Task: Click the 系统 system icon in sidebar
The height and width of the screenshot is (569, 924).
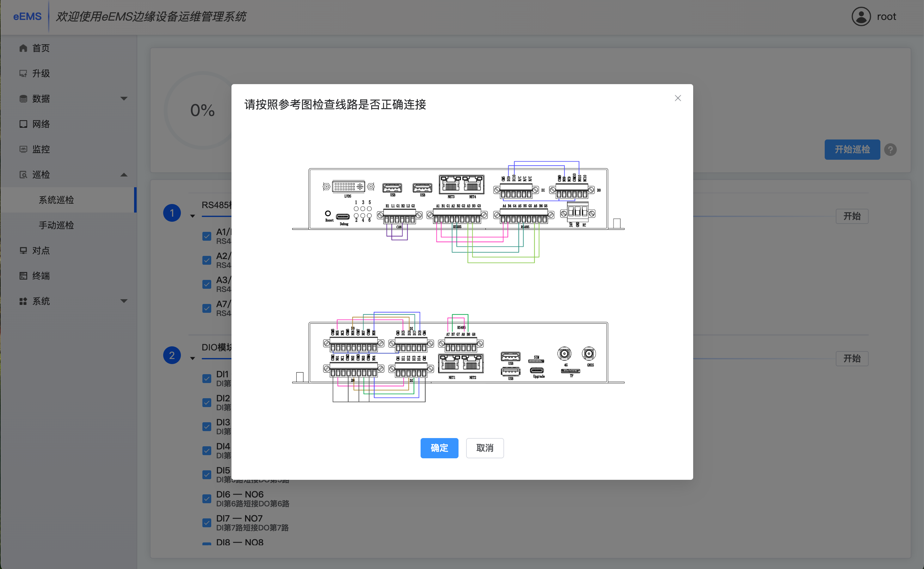Action: 23,301
